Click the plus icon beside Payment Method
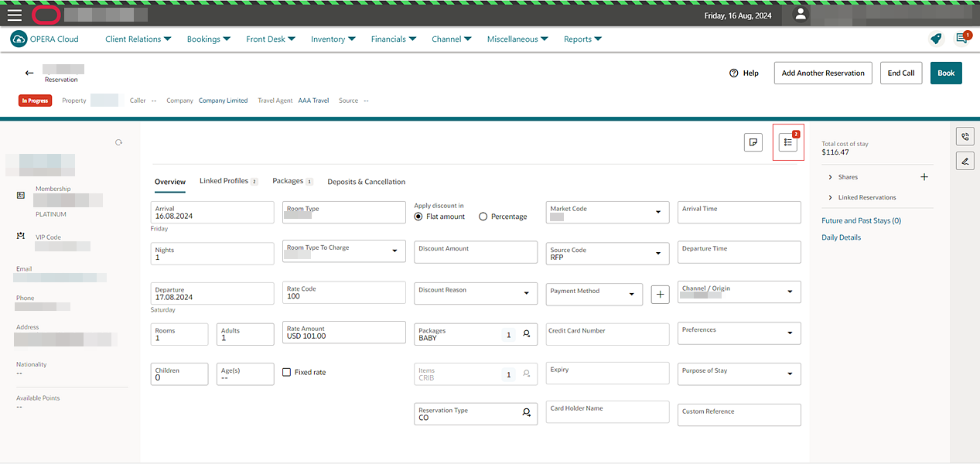 [x=660, y=295]
